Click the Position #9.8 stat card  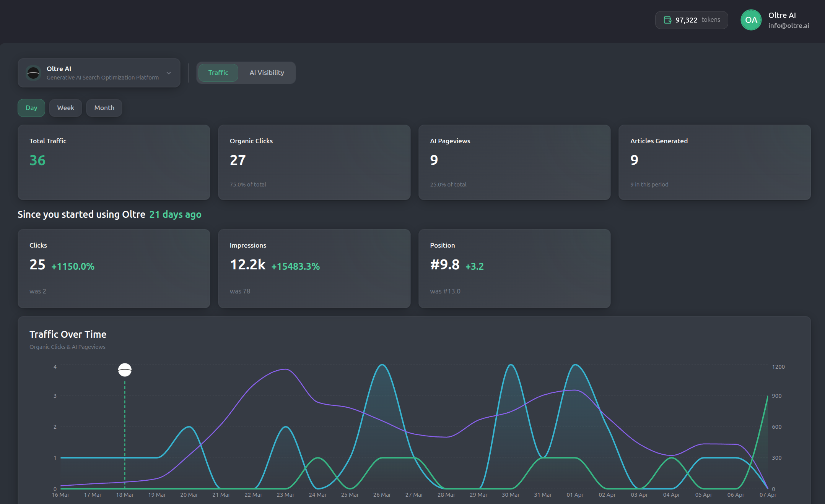pyautogui.click(x=514, y=268)
